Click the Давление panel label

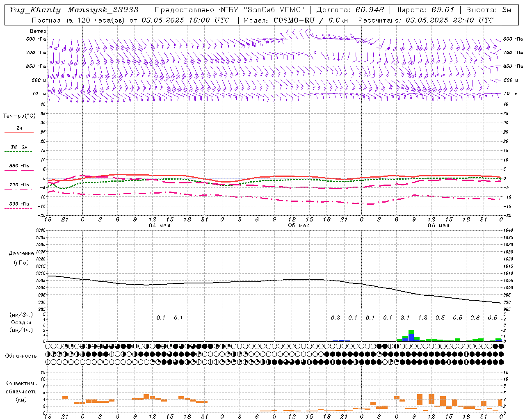21,253
